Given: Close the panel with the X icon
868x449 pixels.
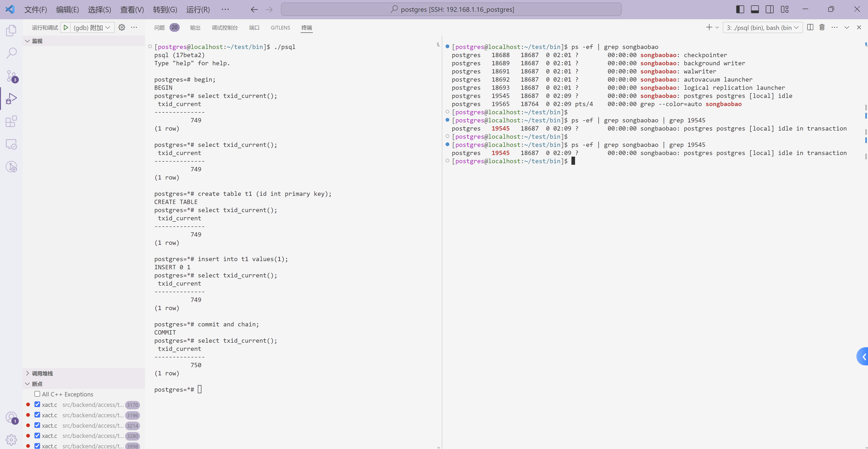Looking at the screenshot, I should pyautogui.click(x=859, y=27).
